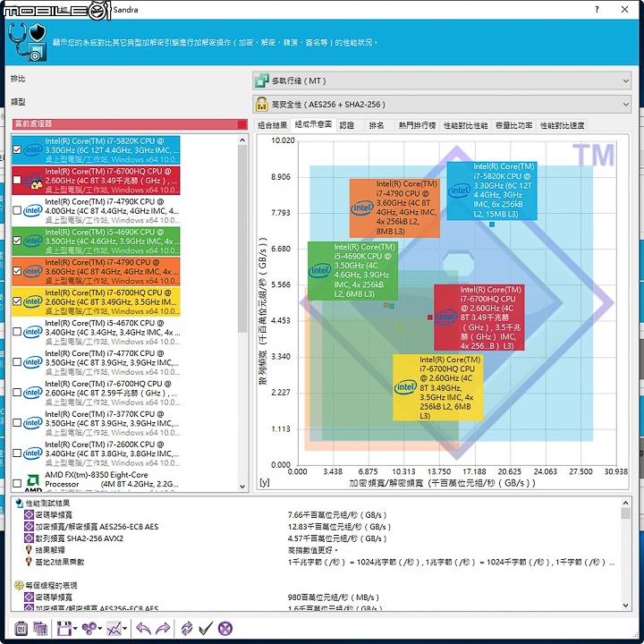Click the help question mark in title bar

[597, 10]
